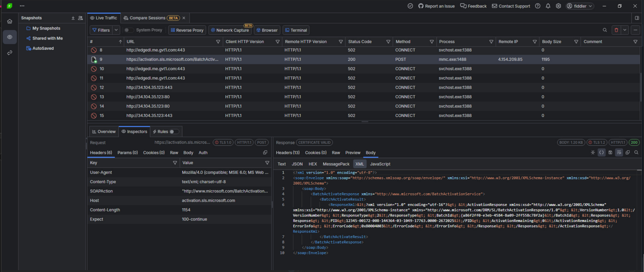Screen dimensions: 644x272
Task: Open the settings gear icon
Action: [558, 6]
